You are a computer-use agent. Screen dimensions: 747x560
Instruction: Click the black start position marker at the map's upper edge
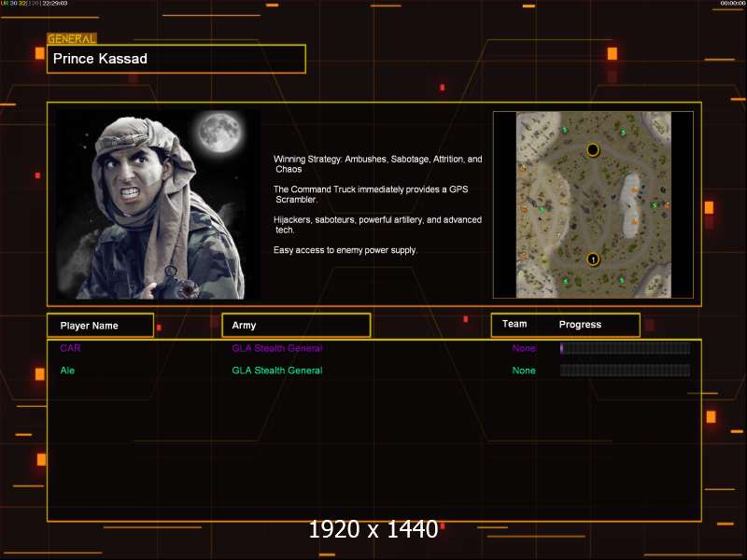(x=593, y=150)
